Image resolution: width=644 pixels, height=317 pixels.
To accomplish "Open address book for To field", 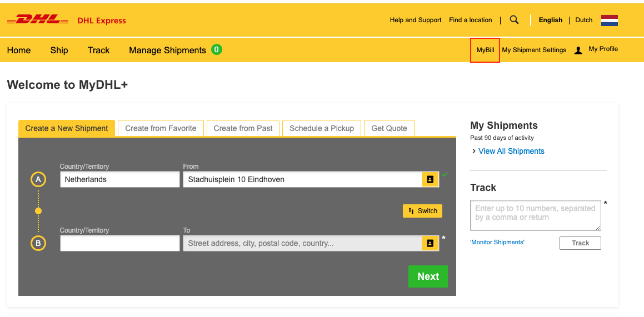I will tap(430, 243).
